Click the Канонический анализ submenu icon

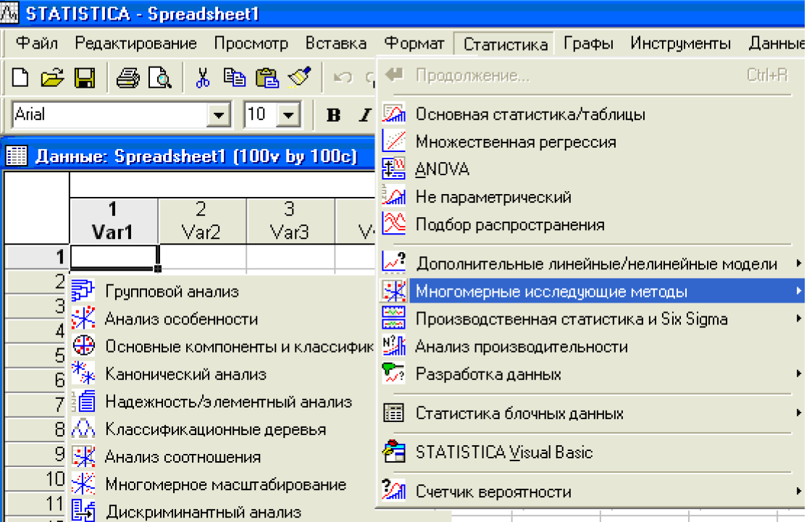(83, 373)
